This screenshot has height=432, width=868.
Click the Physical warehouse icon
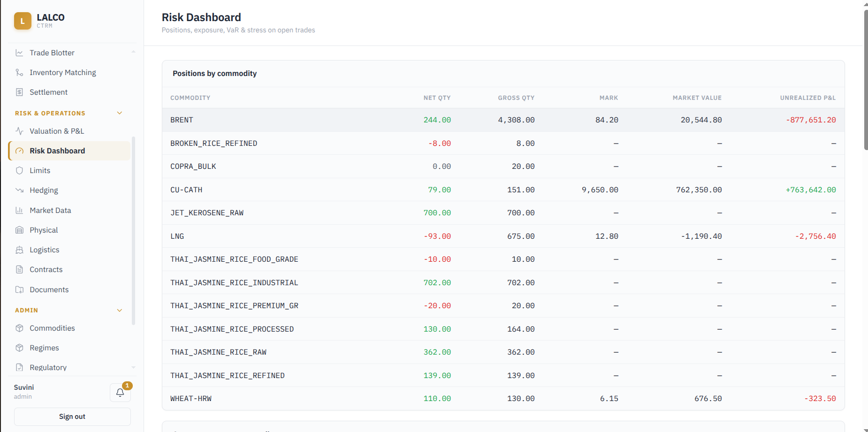pos(19,230)
